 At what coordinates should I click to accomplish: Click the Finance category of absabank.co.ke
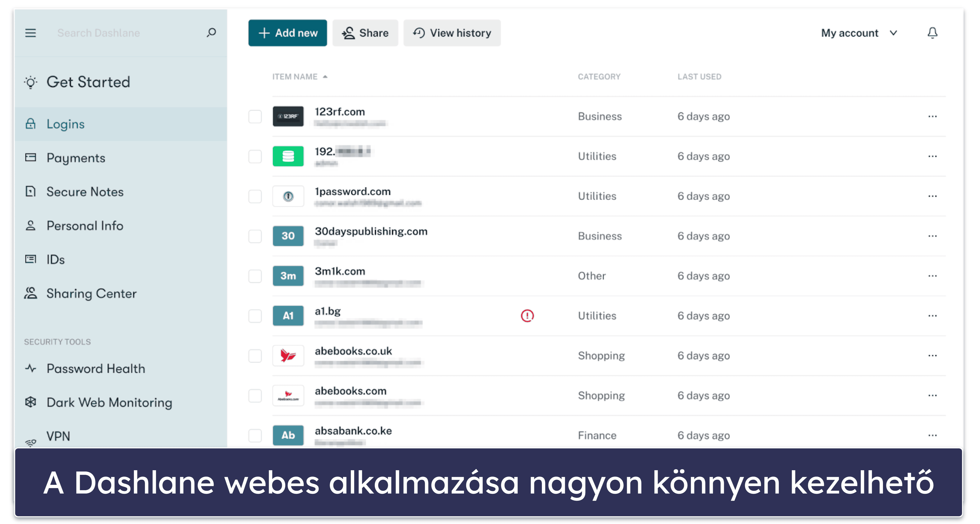click(x=597, y=435)
